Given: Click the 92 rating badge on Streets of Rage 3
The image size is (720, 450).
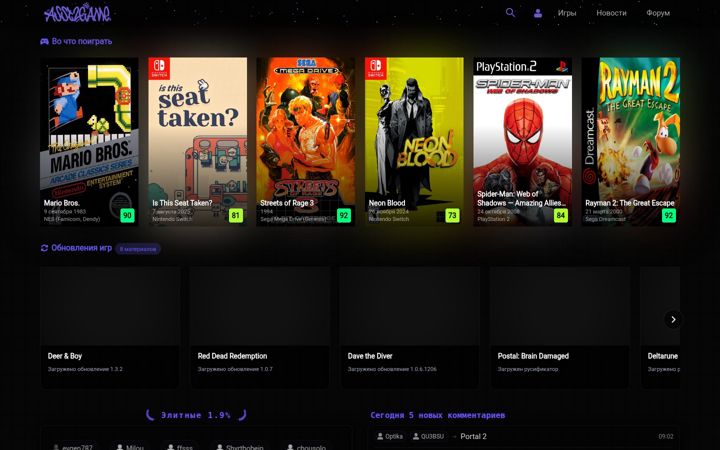Looking at the screenshot, I should pos(344,215).
